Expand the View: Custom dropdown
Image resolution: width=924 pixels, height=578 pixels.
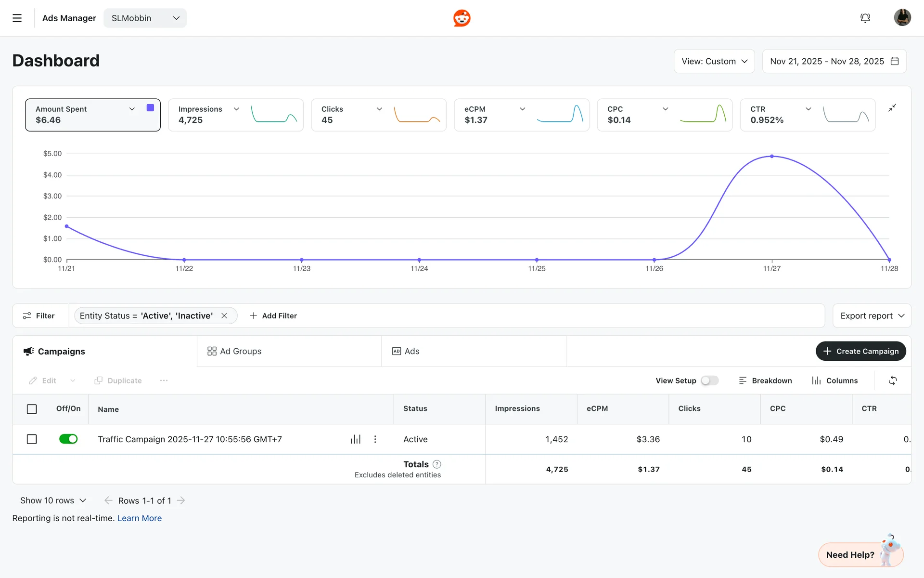click(x=714, y=62)
